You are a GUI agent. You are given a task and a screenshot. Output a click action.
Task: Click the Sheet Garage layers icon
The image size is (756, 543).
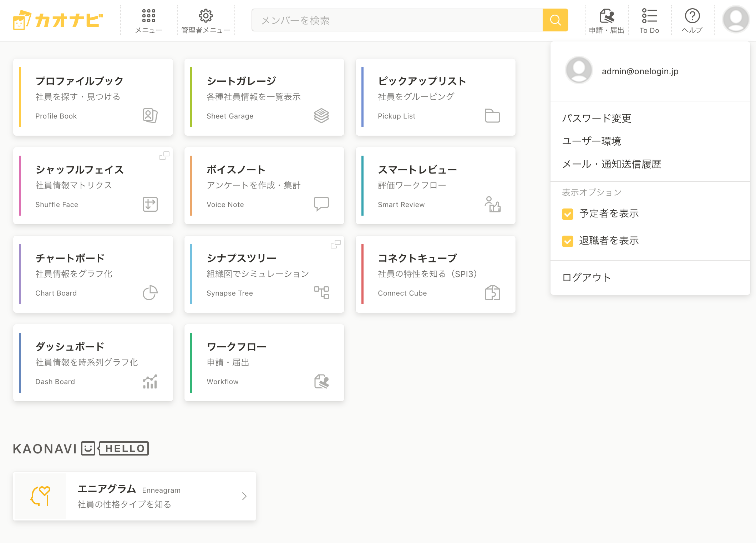[x=321, y=116]
